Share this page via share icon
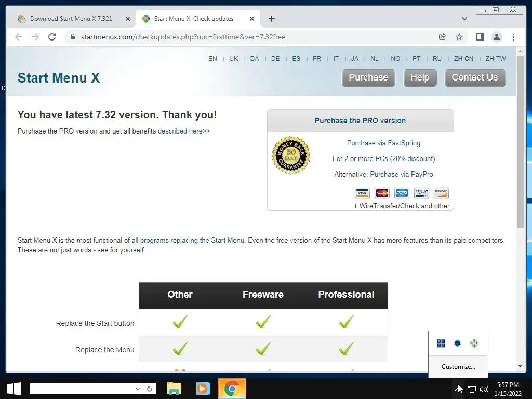 pos(443,37)
